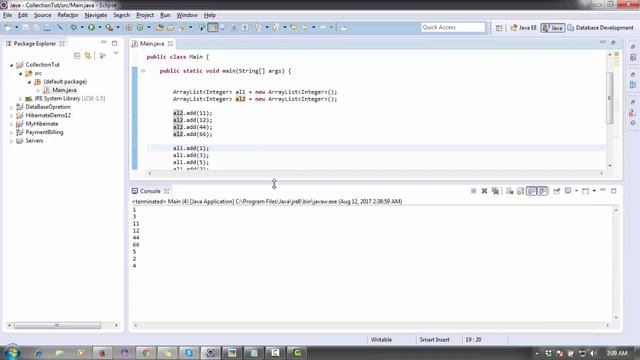Collapse the main method fold marker
Screen dimensions: 640x360
143,71
